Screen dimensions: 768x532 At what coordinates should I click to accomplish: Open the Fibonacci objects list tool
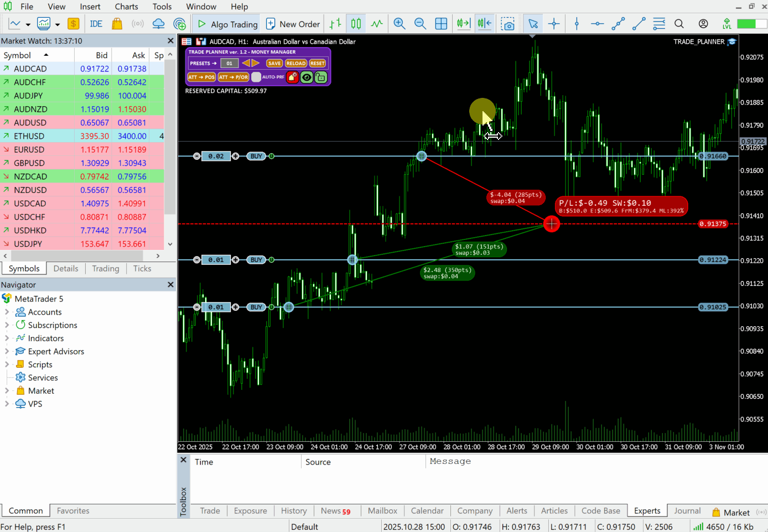(659, 24)
